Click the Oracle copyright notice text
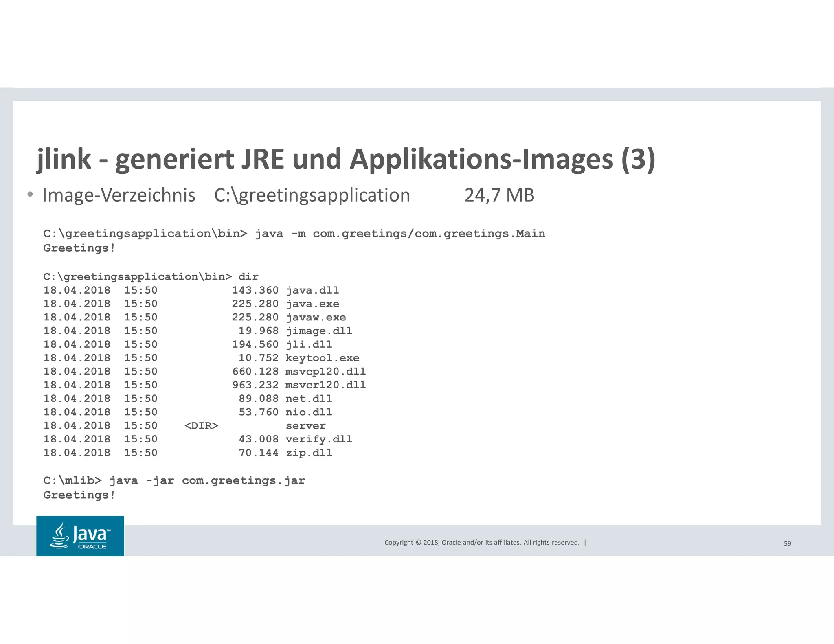The height and width of the screenshot is (644, 834). (x=482, y=543)
